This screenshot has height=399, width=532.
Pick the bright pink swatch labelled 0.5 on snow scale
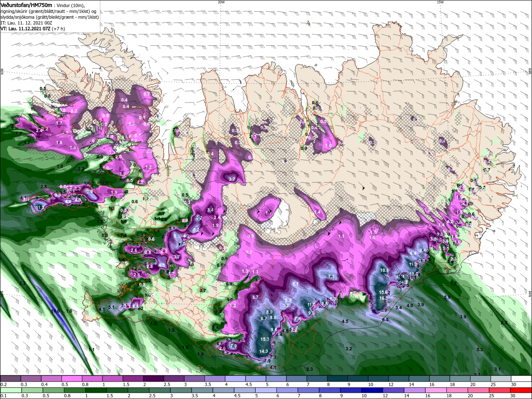pos(71,379)
